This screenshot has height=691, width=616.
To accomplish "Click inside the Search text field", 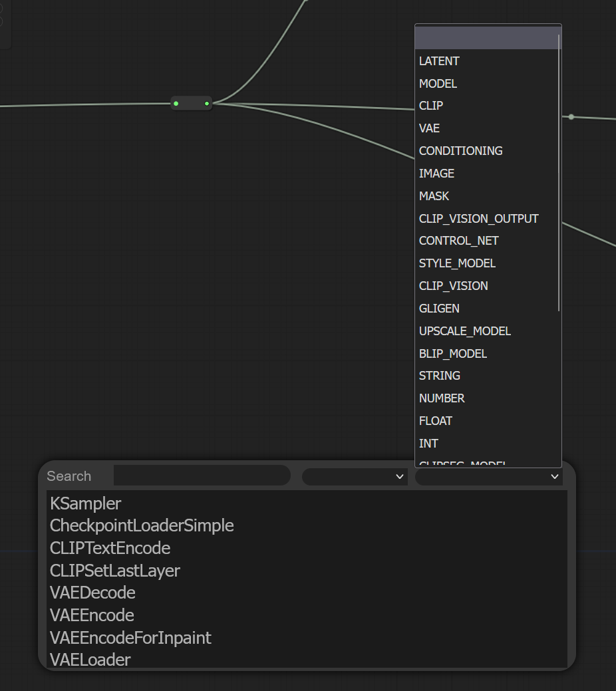I will (x=201, y=476).
